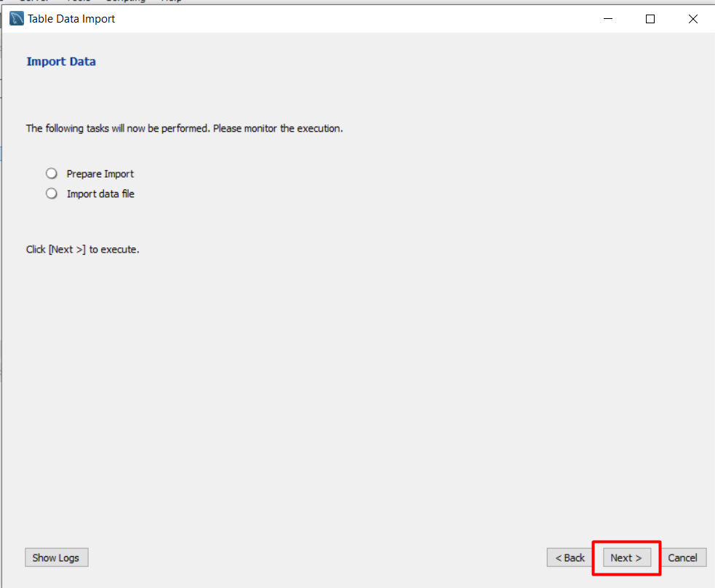Click the MySQL Workbench dolphin icon in title bar
The width and height of the screenshot is (715, 588).
pos(17,19)
